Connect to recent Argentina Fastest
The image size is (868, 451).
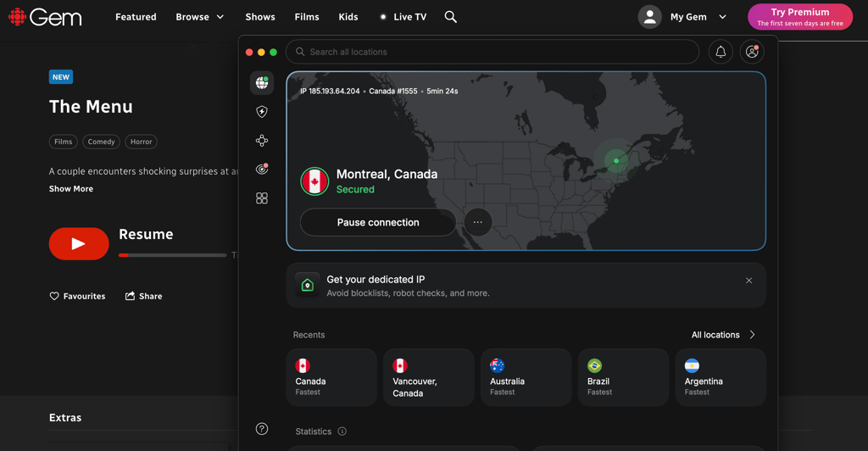coord(721,378)
